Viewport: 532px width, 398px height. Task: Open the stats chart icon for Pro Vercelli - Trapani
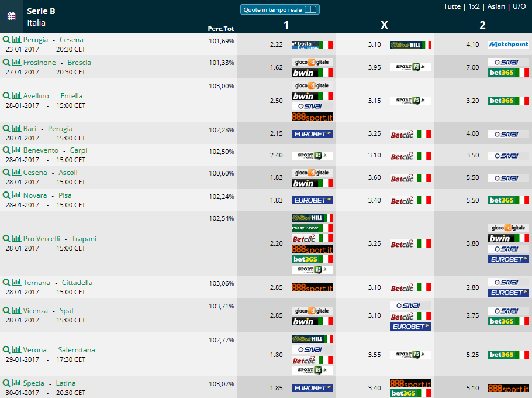click(16, 238)
